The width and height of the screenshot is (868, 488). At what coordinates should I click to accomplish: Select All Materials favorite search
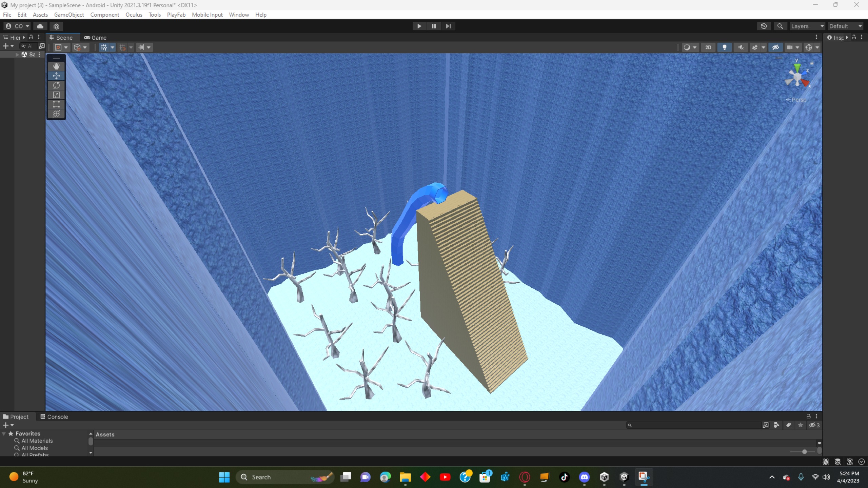[37, 441]
